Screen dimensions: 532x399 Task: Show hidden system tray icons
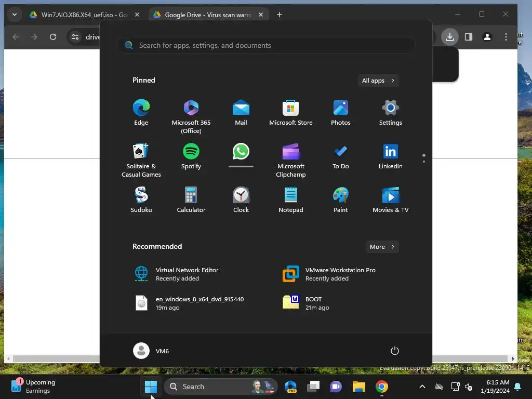[x=422, y=387]
